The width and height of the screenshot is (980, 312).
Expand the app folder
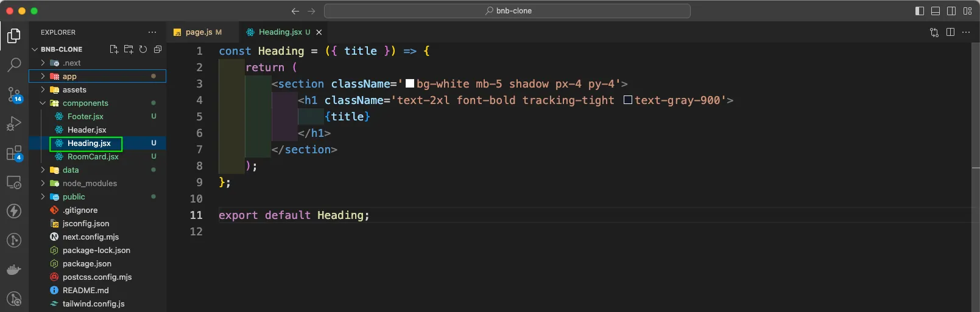pyautogui.click(x=43, y=76)
